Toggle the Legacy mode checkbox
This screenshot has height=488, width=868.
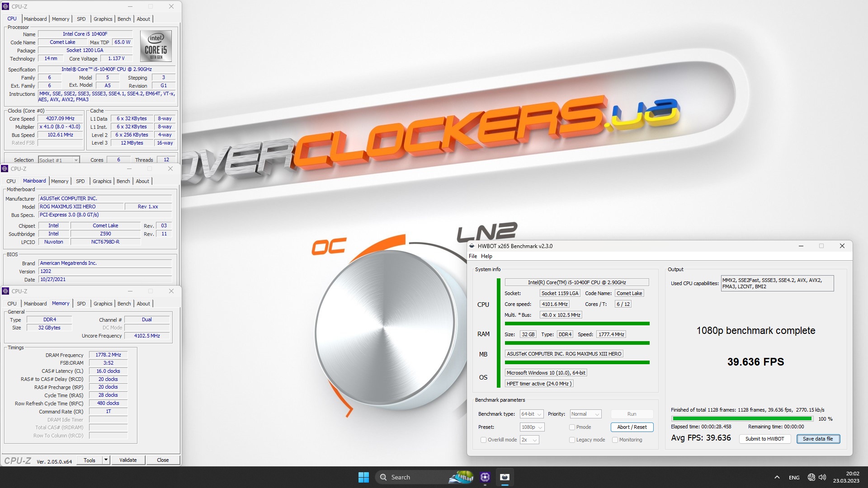point(572,440)
